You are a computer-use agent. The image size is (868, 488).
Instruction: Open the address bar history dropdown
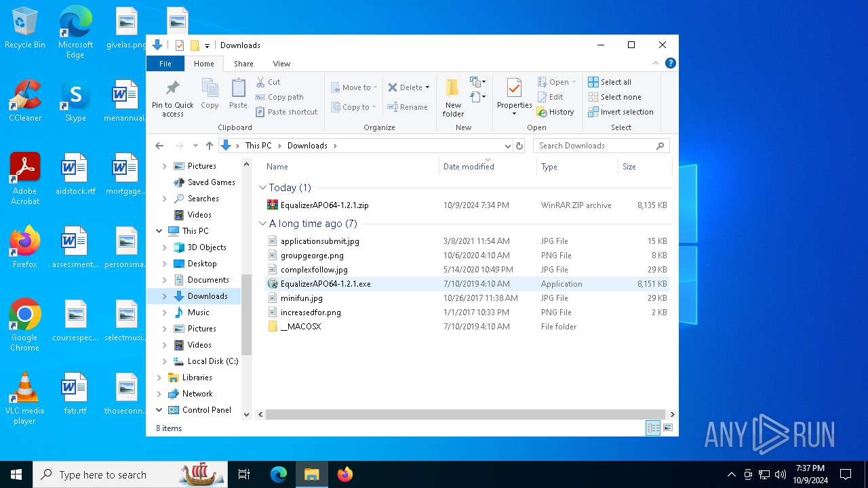(x=507, y=146)
